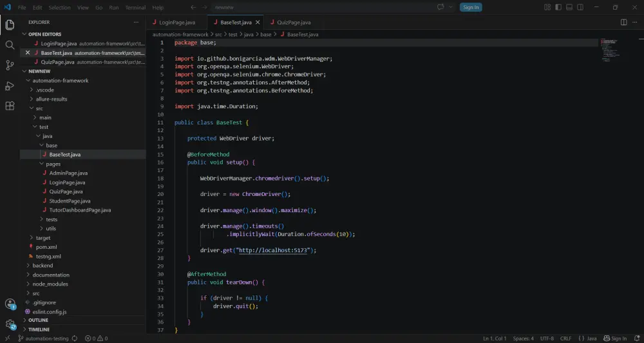Open pom.xml in the file tree

(46, 247)
